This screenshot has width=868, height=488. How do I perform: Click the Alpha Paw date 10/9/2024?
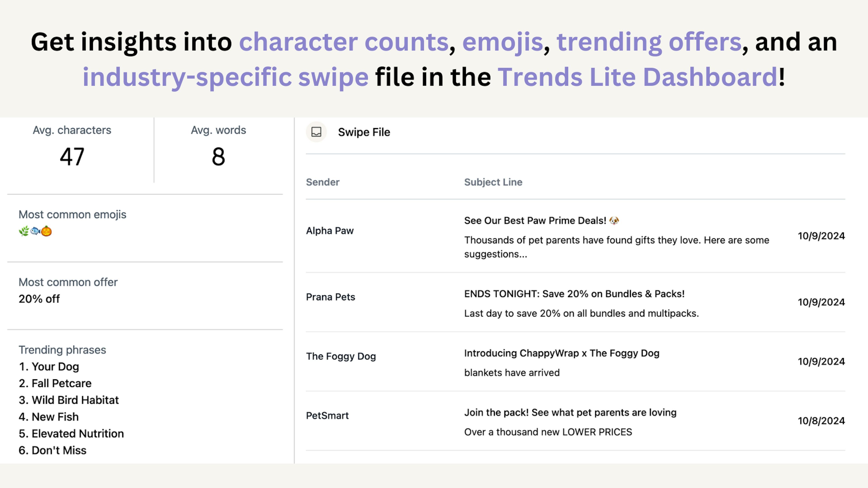[821, 236]
